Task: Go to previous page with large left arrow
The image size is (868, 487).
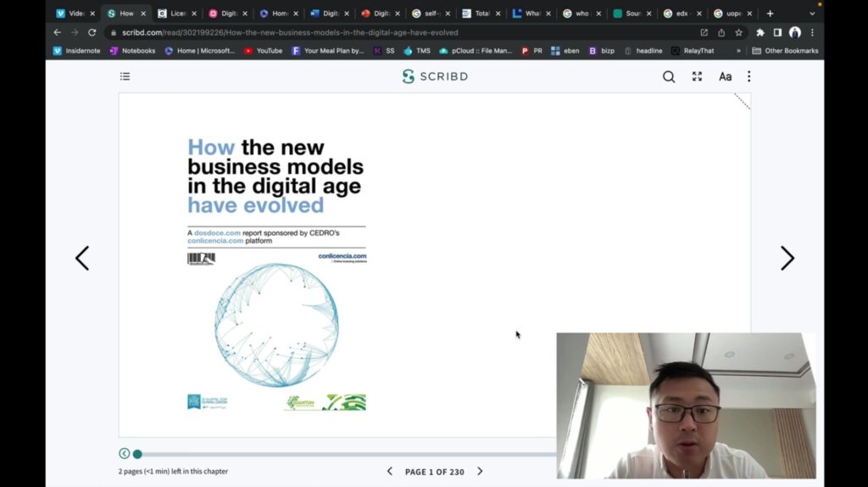Action: coord(82,258)
